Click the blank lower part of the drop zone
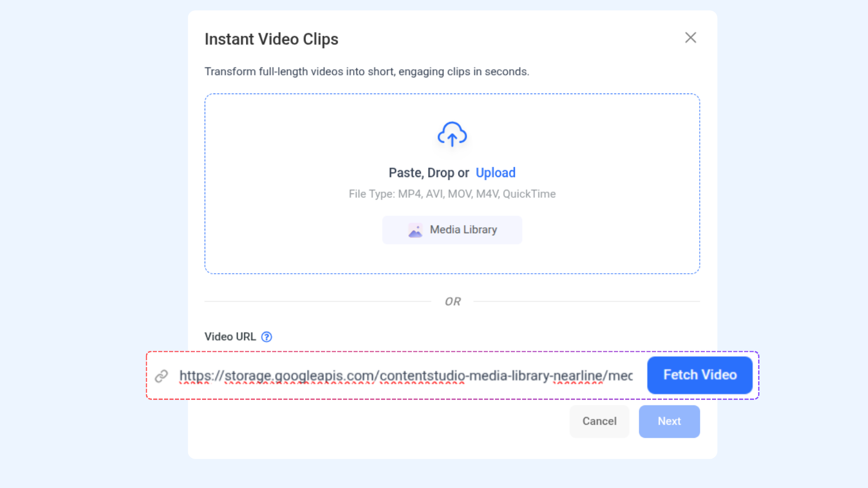This screenshot has width=868, height=488. [x=452, y=259]
